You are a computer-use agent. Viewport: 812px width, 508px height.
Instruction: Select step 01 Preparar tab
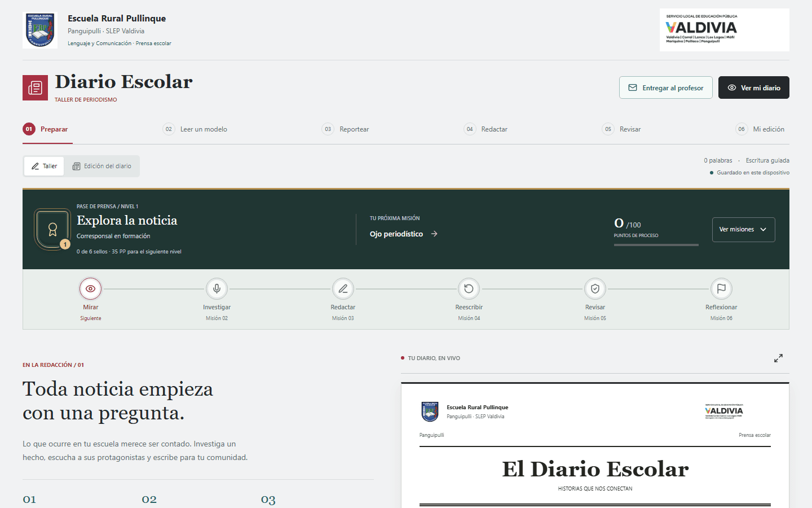point(47,129)
